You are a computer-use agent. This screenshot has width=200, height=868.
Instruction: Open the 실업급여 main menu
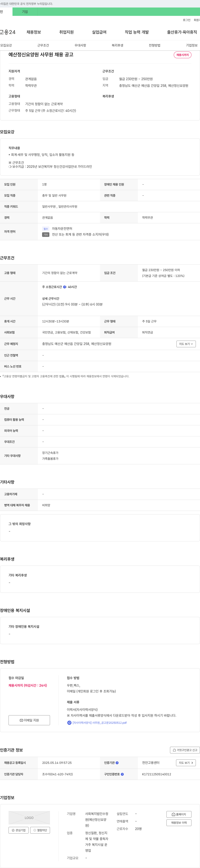point(99,32)
